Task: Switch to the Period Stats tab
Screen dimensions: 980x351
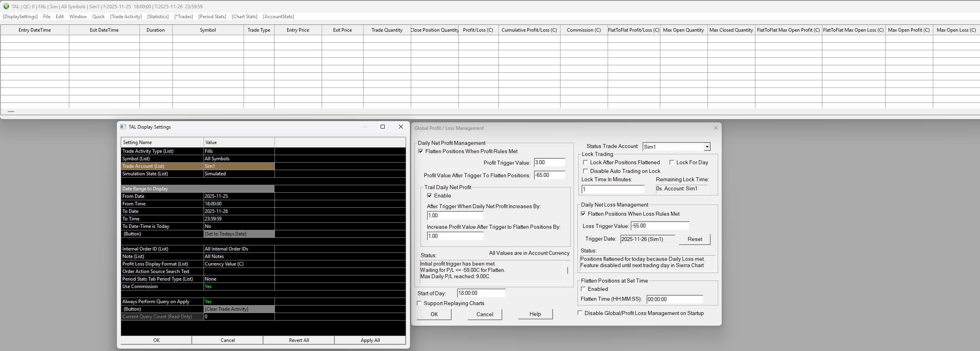Action: (x=212, y=17)
